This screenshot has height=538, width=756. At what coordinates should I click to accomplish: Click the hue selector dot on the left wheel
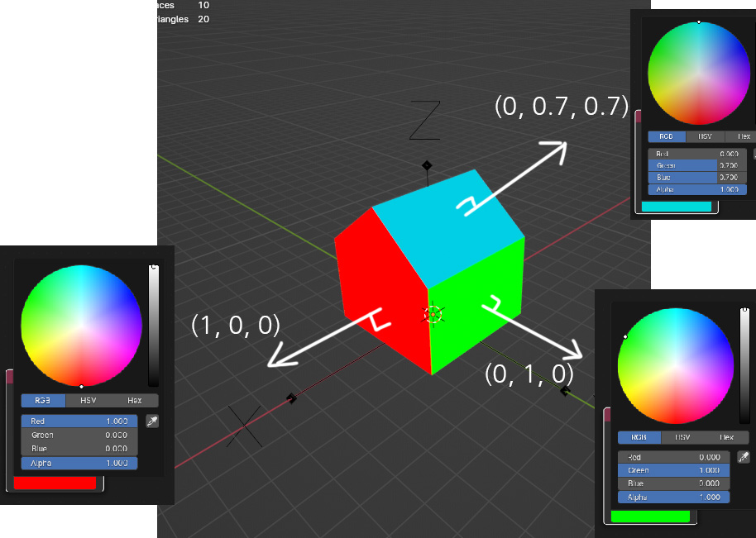[83, 386]
